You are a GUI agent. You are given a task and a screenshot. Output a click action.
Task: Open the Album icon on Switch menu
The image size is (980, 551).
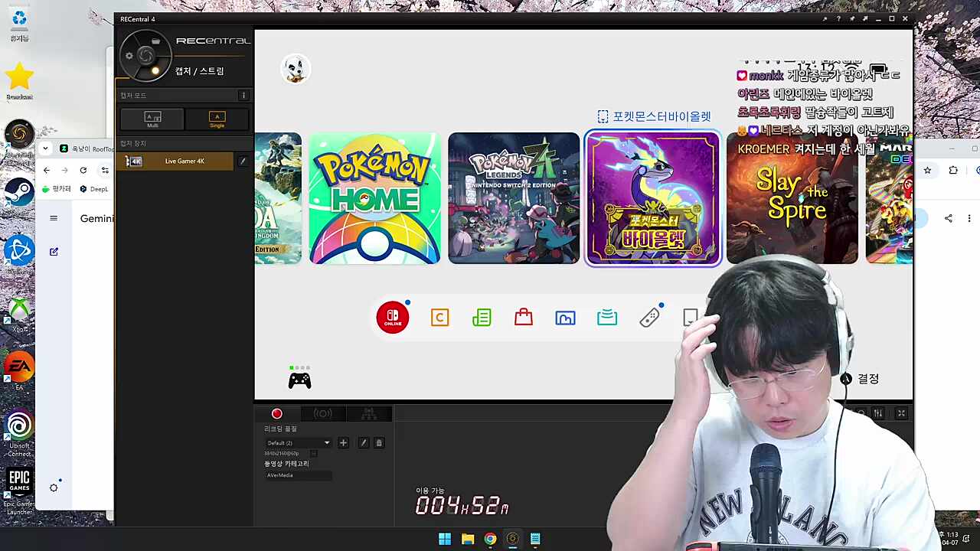point(565,317)
